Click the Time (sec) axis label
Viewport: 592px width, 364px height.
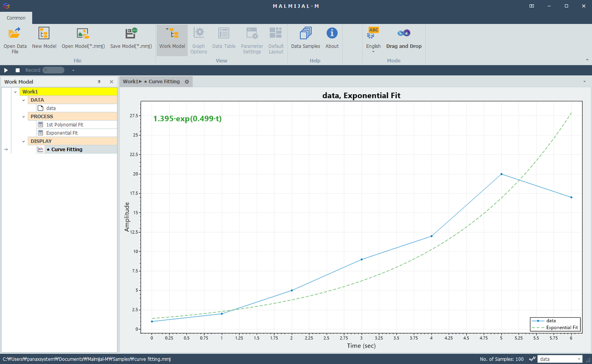click(361, 345)
